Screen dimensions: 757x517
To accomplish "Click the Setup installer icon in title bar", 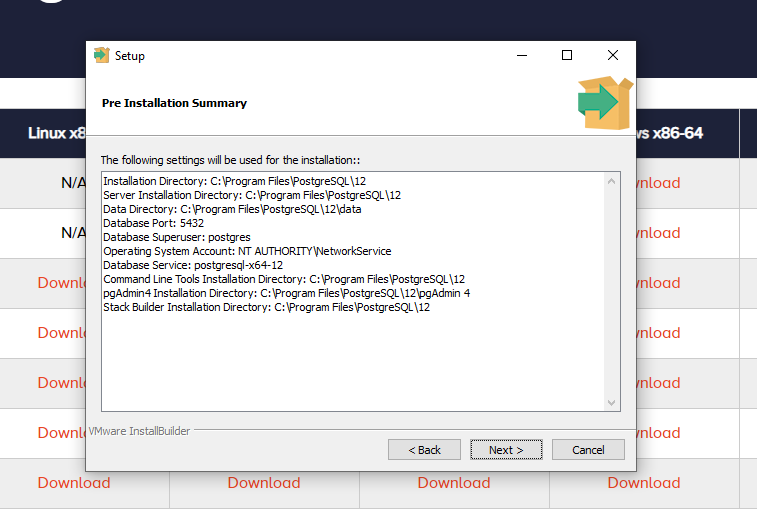I will 101,56.
